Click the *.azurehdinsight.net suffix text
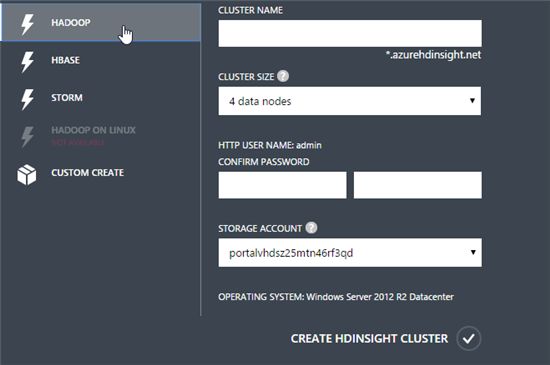Viewport: 550px width, 365px height. (433, 55)
